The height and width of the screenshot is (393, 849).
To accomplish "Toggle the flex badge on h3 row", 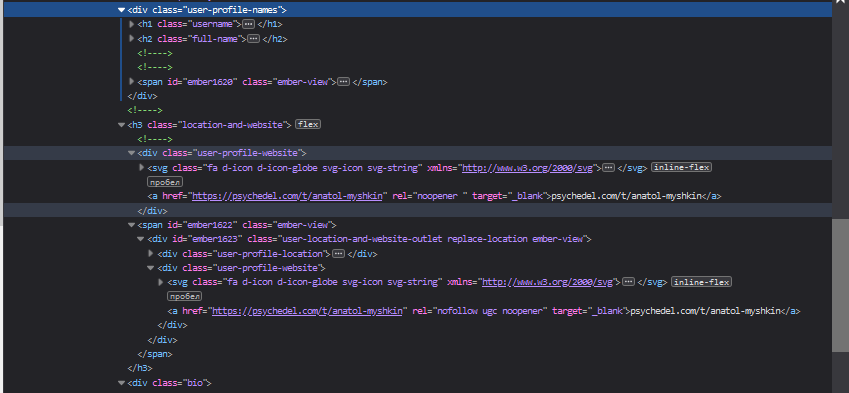I will [x=308, y=125].
